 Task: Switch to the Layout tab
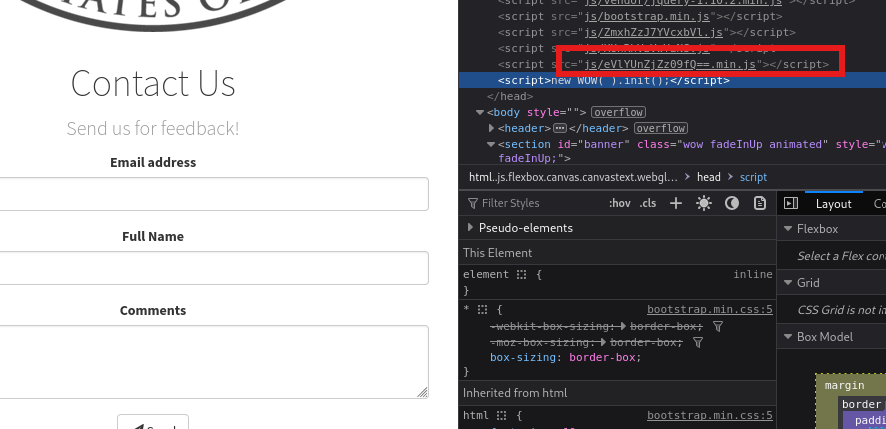click(833, 204)
